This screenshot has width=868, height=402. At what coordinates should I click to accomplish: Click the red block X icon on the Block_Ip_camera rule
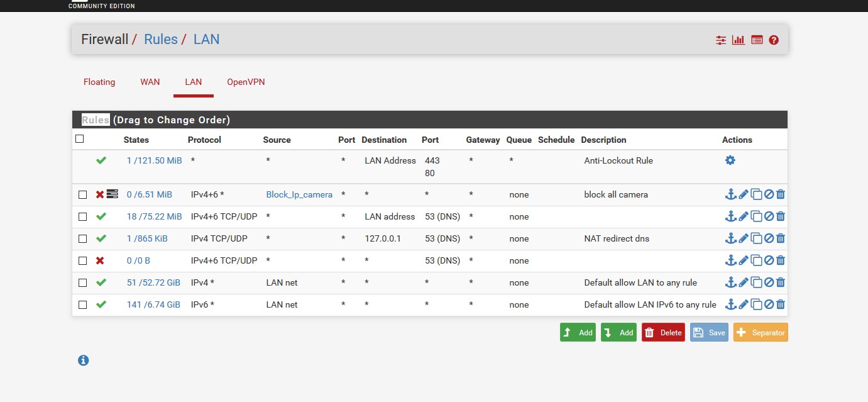(99, 194)
